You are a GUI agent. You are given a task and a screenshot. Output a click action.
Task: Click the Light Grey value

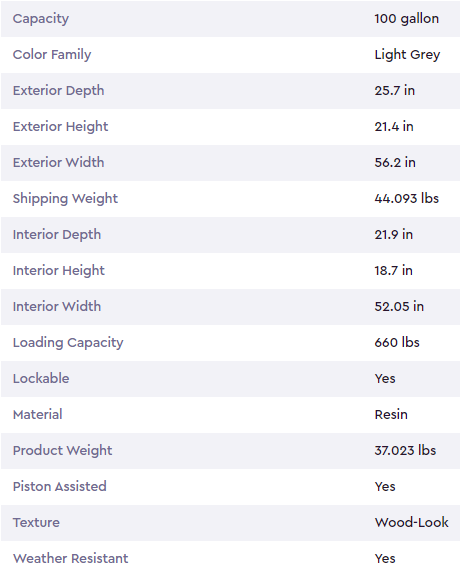pyautogui.click(x=407, y=55)
